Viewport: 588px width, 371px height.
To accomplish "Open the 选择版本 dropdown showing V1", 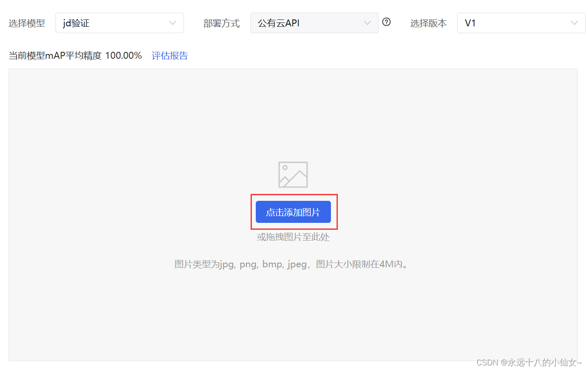I will (521, 23).
